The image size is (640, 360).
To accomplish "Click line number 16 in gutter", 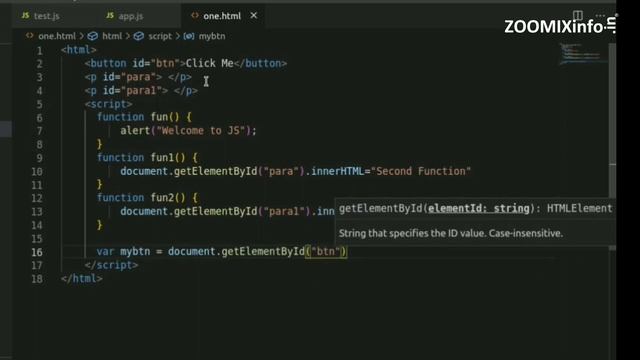I will [x=37, y=252].
